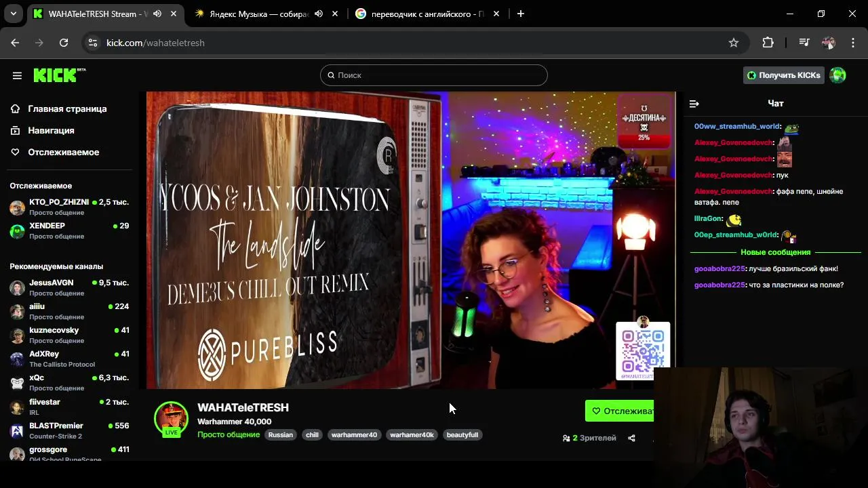Click the heart icon beside Отслеживаемое
The height and width of the screenshot is (488, 868).
[15, 152]
